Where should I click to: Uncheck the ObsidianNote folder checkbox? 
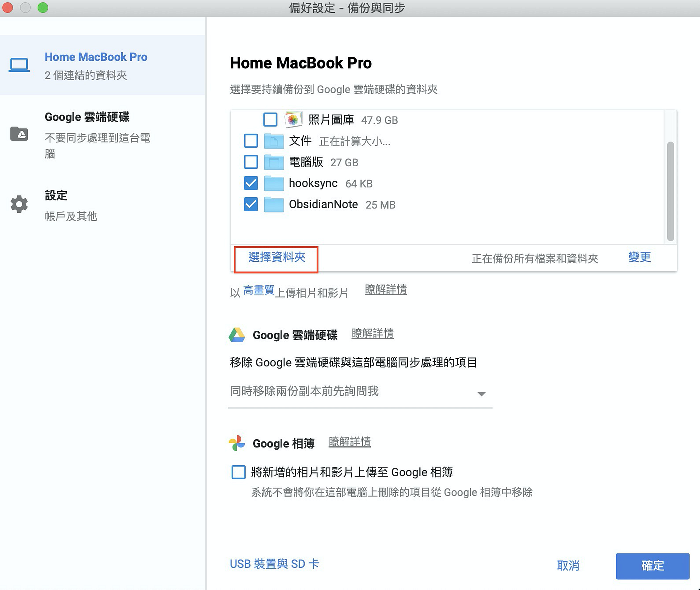[x=251, y=204]
